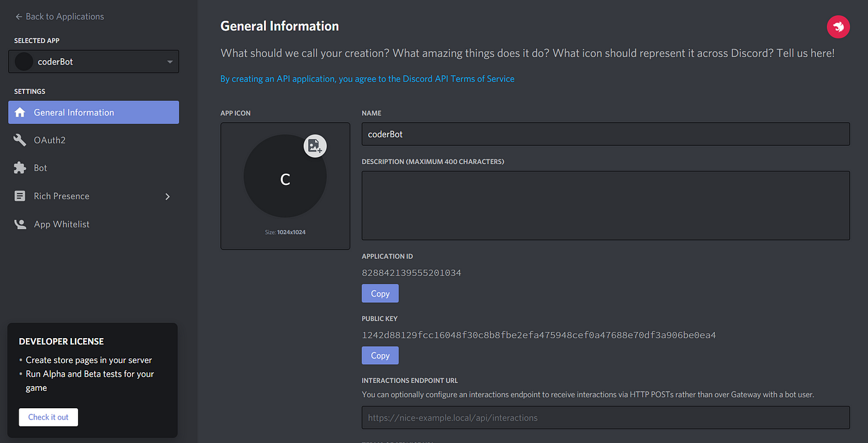
Task: Click the wrench icon next to OAuth2
Action: pos(20,140)
